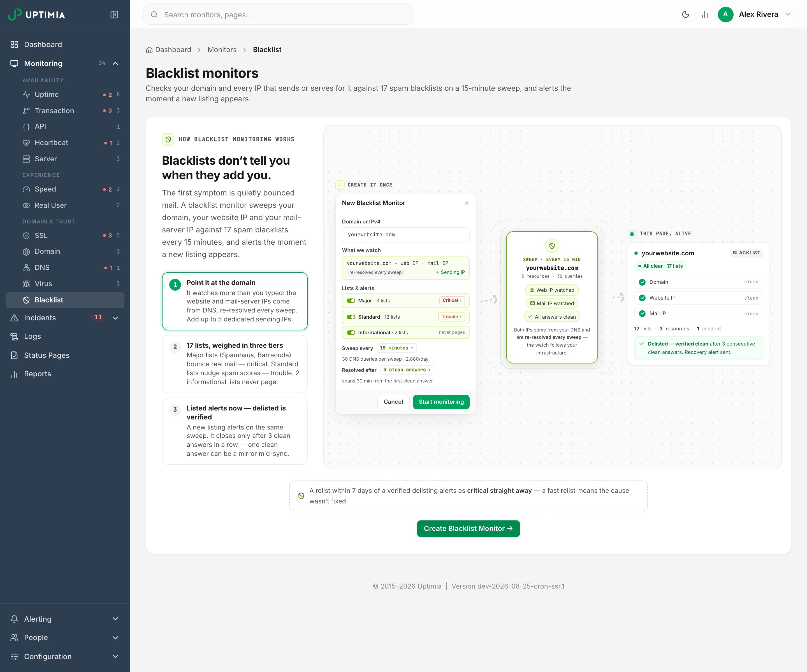Open user menu chevron next to Alex Rivera
Screen dimensions: 807x672
point(787,15)
